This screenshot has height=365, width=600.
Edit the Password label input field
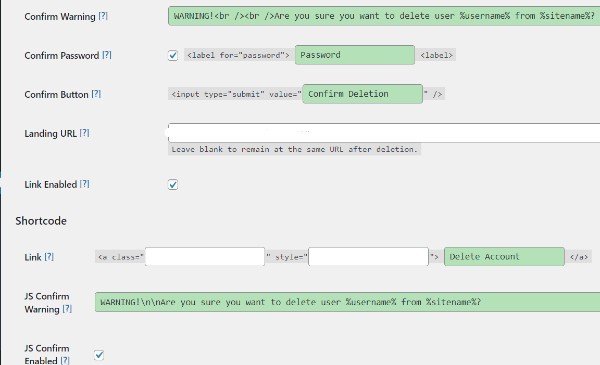pos(355,55)
